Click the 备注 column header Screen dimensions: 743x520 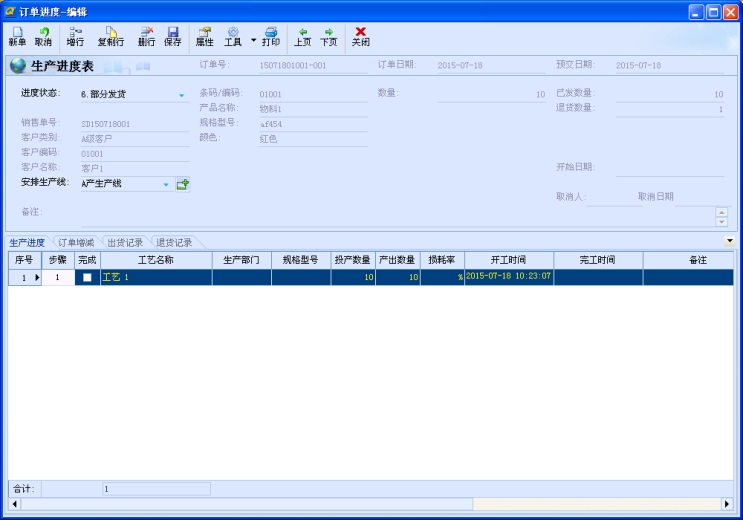[688, 260]
